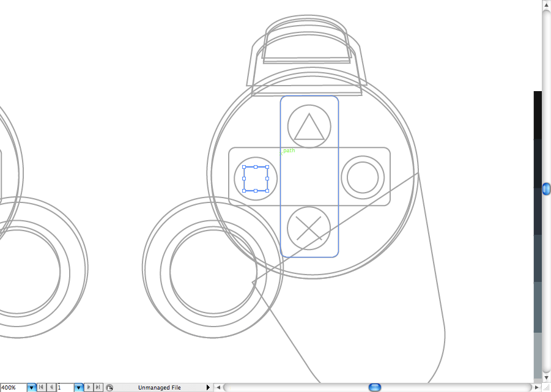Select the X cross button shape

309,228
